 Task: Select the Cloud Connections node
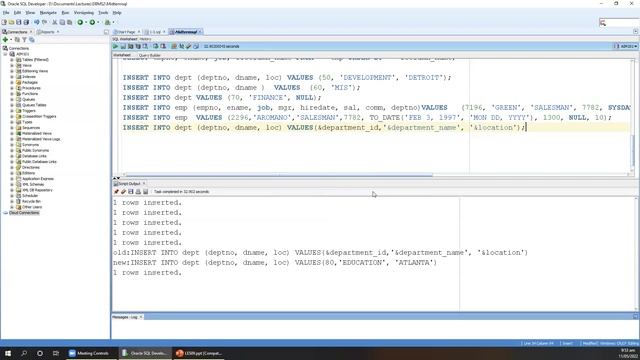tap(24, 213)
